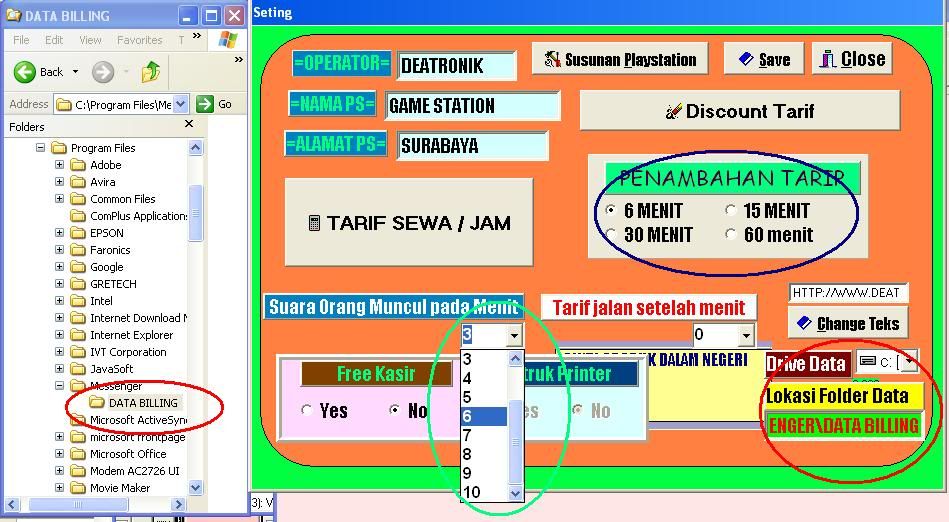Choose Yes for Free Kasir
The width and height of the screenshot is (949, 522).
tap(307, 411)
